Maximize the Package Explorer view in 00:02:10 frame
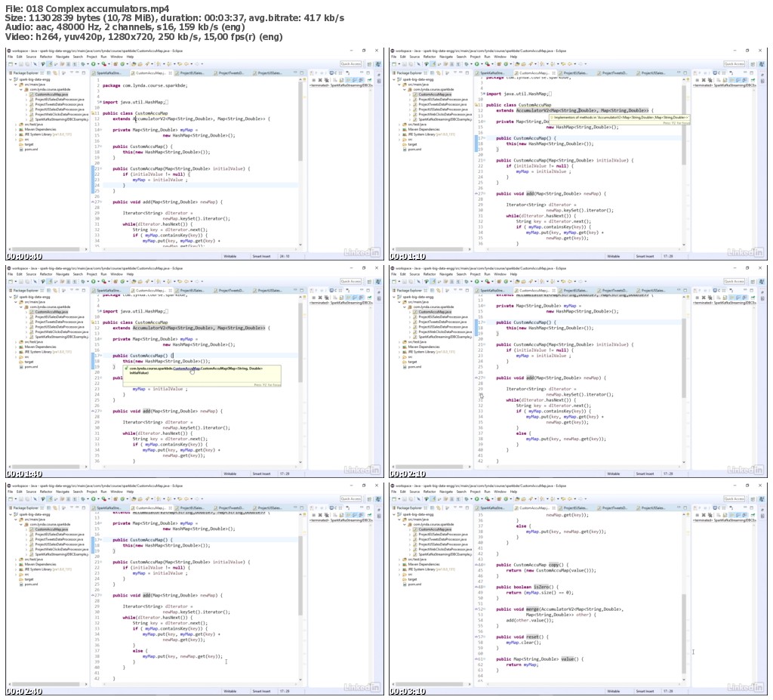 (x=467, y=291)
